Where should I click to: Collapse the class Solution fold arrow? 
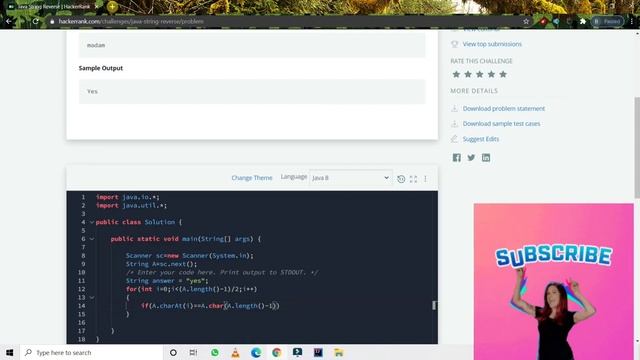pyautogui.click(x=92, y=222)
